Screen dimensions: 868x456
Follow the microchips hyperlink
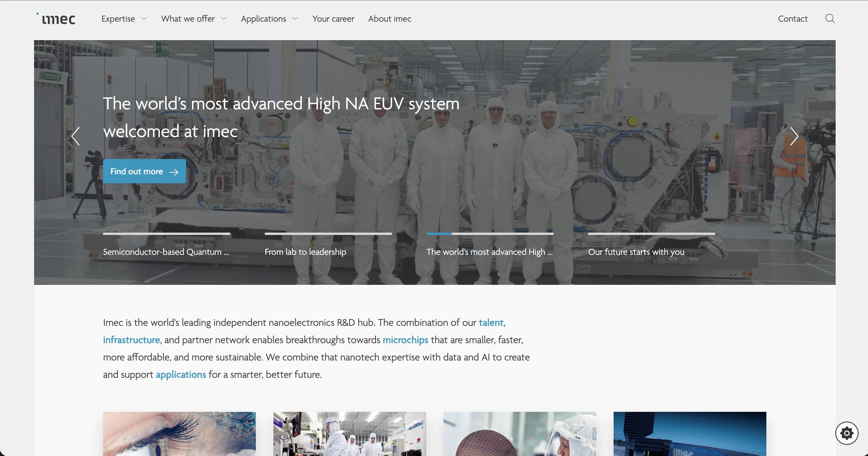tap(405, 340)
